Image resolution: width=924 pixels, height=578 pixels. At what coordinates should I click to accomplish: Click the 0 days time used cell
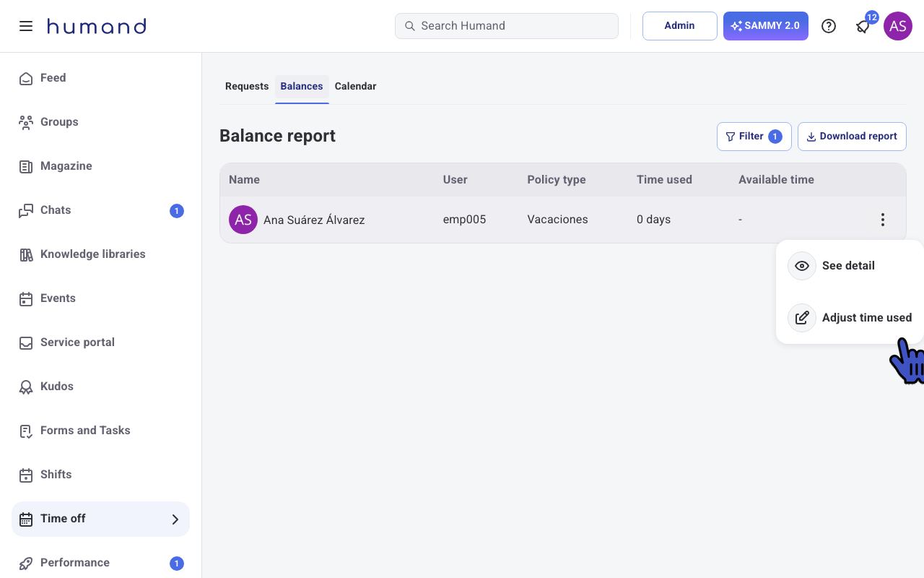653,220
